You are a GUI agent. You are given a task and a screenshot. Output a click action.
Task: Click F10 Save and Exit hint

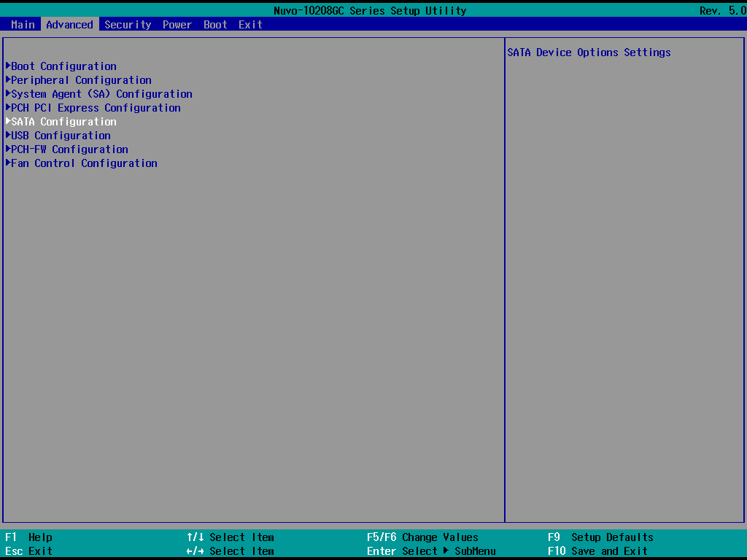597,551
